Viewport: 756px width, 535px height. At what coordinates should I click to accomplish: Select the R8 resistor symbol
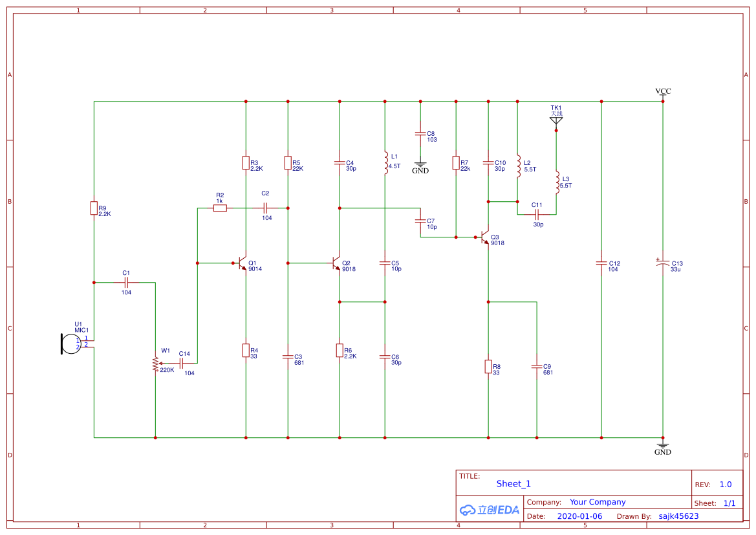(x=488, y=367)
